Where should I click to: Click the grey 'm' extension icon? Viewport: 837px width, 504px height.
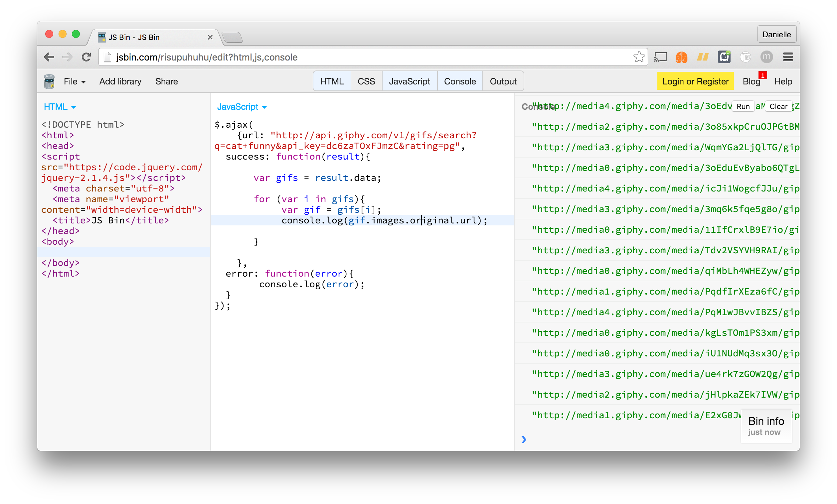tap(767, 57)
